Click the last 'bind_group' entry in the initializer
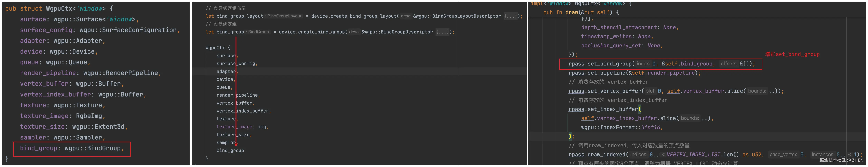The image size is (868, 167). (230, 150)
